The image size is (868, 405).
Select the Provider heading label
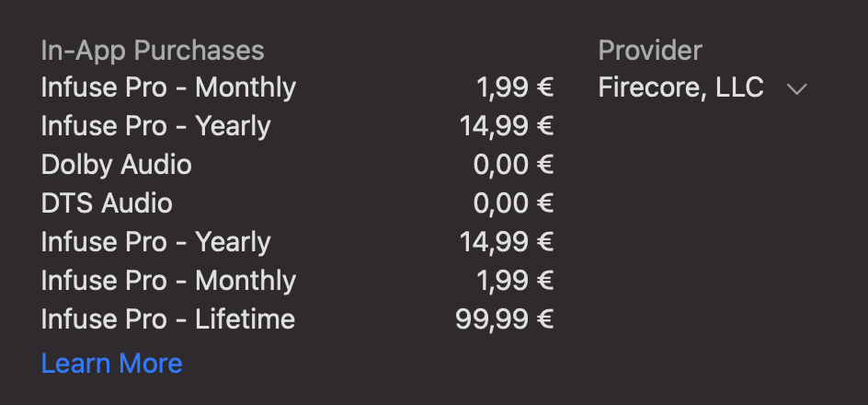[x=650, y=50]
